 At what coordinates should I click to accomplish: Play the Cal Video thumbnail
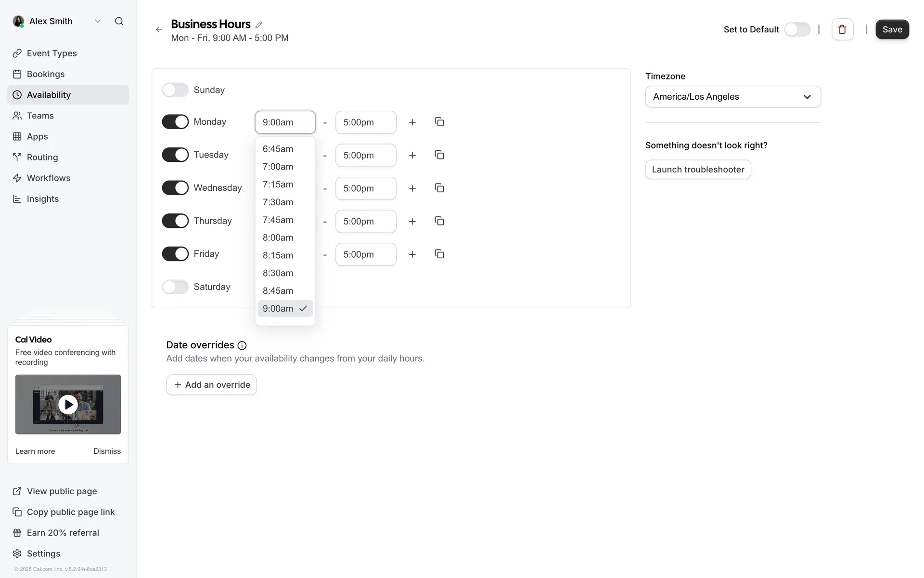click(x=68, y=405)
